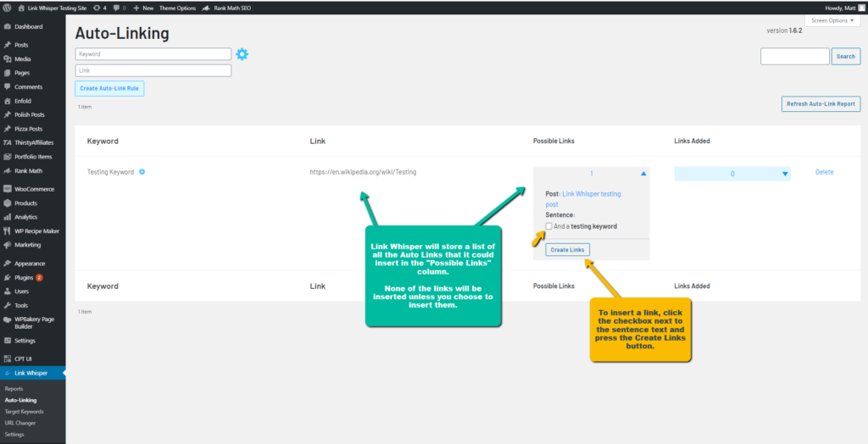Open the Link Whisper testing post link
This screenshot has width=868, height=444.
coord(583,199)
